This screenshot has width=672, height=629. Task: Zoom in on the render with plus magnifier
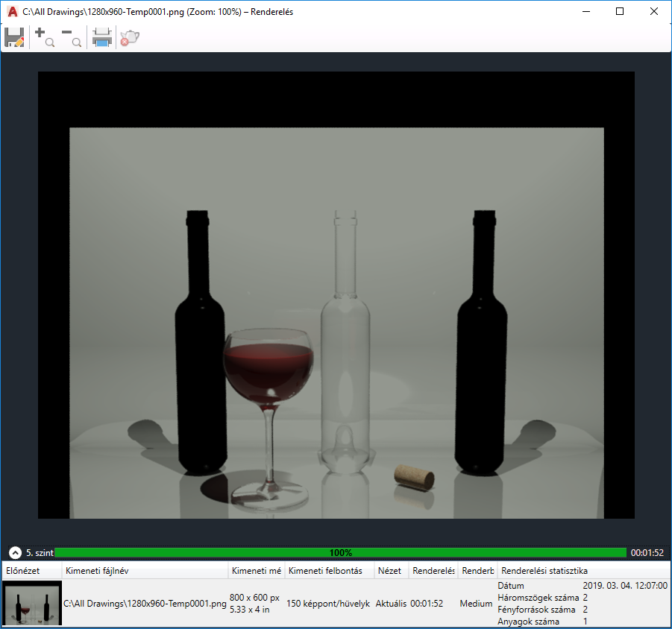[x=45, y=37]
